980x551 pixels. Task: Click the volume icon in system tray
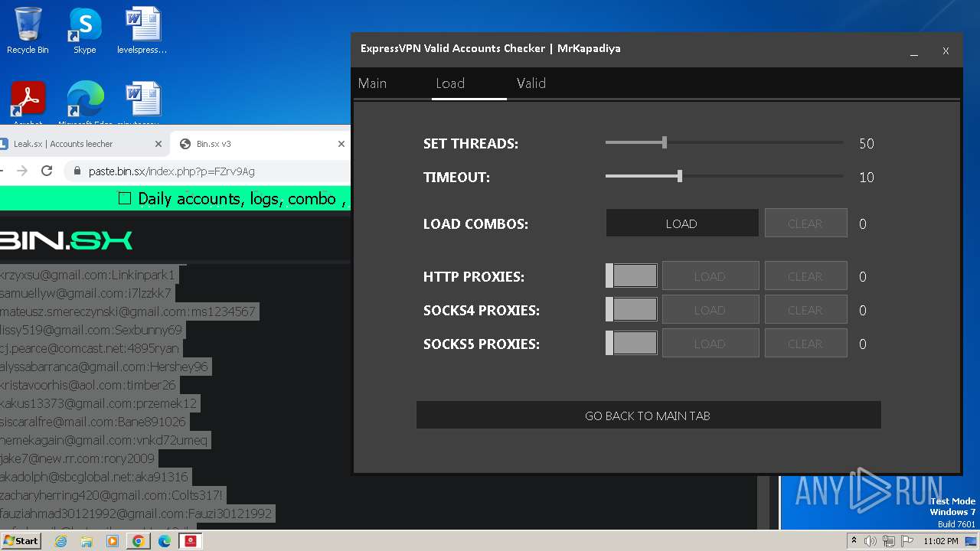tap(871, 541)
